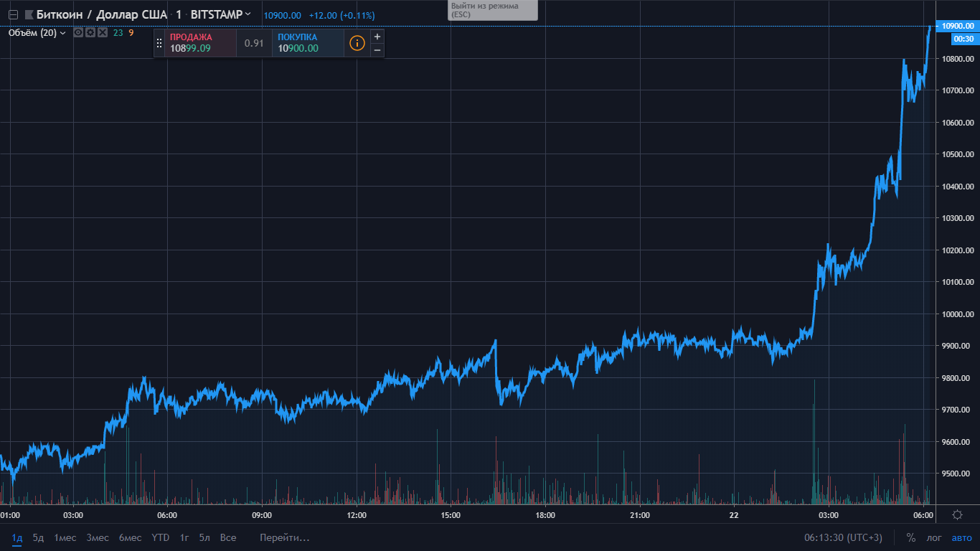
Task: Select the Все time range
Action: point(228,537)
